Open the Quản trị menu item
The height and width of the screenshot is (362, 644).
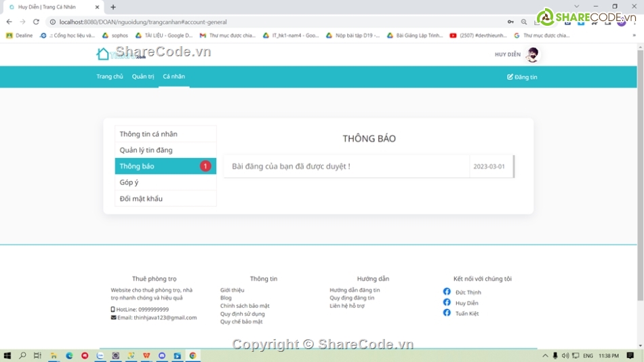(143, 77)
